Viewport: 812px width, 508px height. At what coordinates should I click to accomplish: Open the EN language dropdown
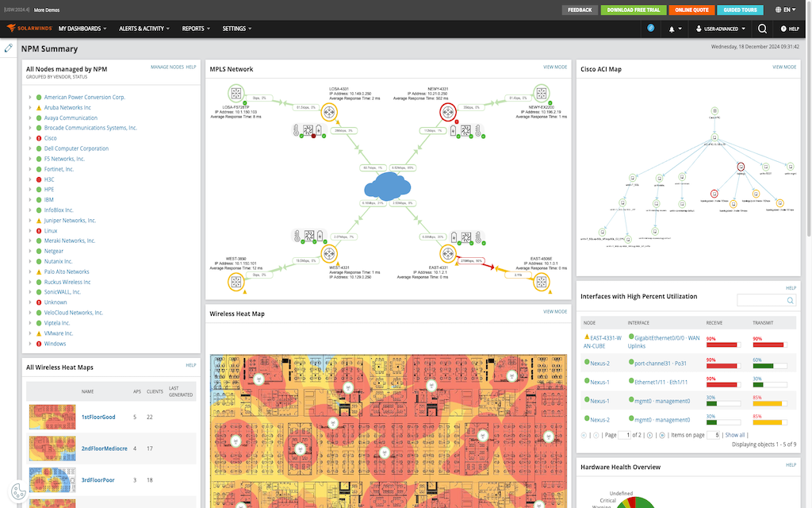click(786, 10)
